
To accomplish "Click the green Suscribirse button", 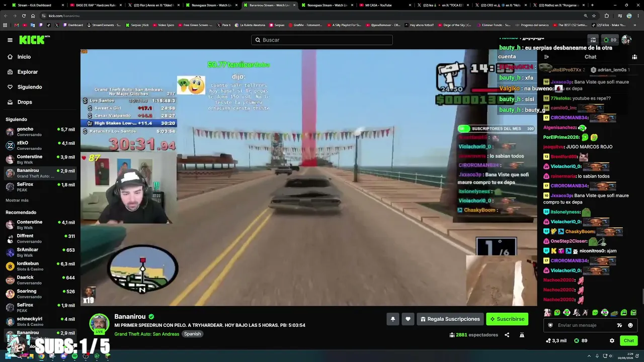I will [x=507, y=319].
